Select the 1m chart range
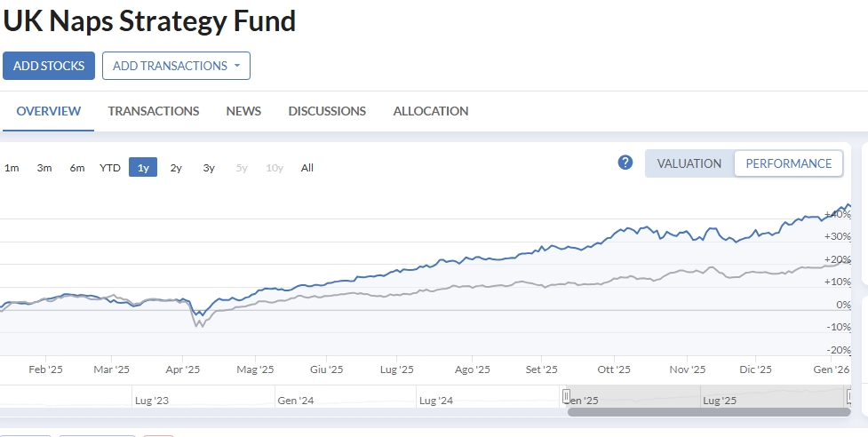868x437 pixels. (12, 168)
